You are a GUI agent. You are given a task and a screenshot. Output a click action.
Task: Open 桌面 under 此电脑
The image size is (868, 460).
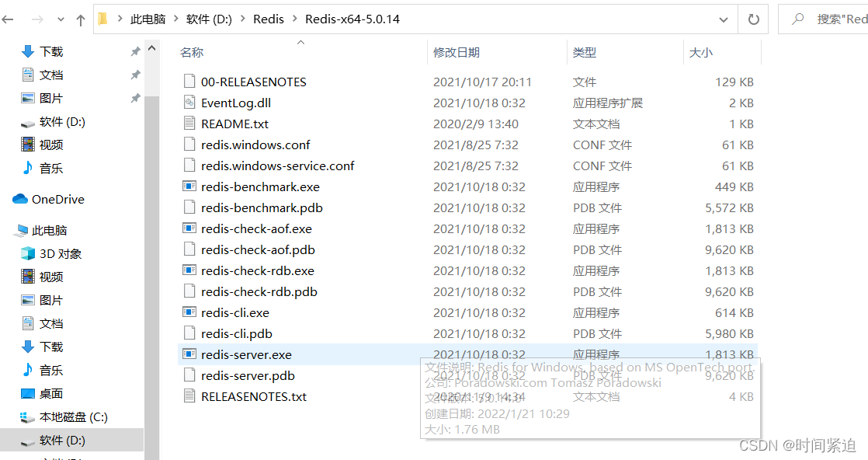(x=51, y=393)
